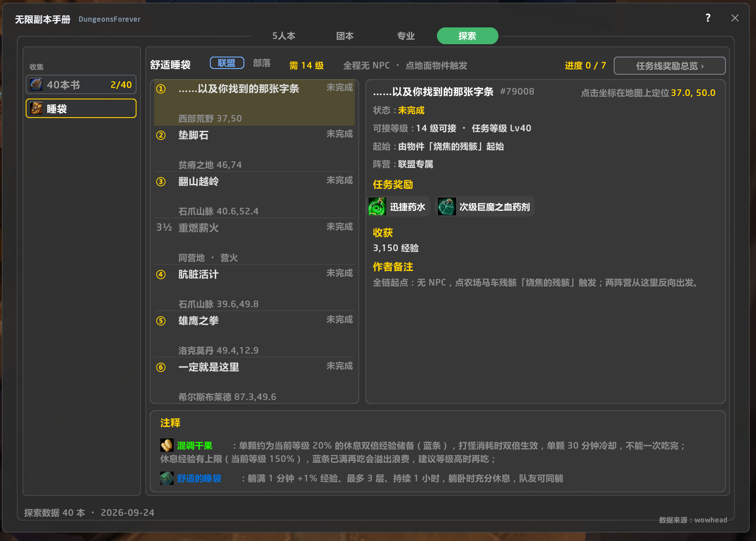Open 任务线奖励总览 overview button

click(669, 66)
